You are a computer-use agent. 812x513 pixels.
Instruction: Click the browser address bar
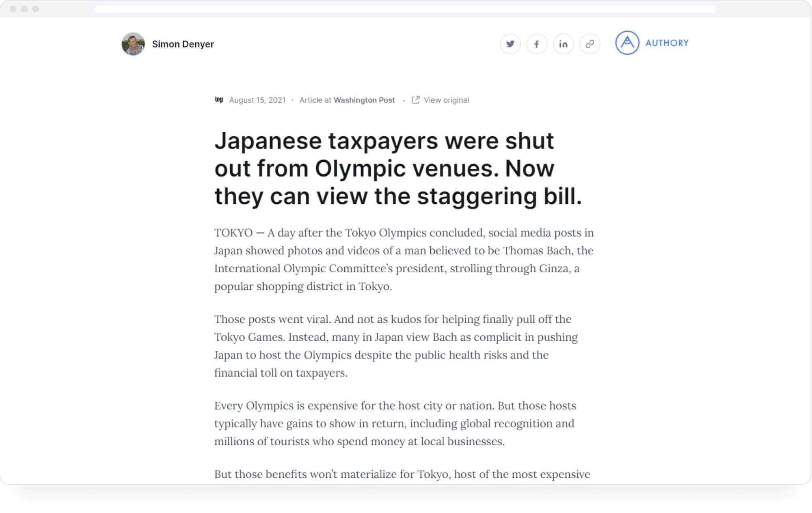406,7
